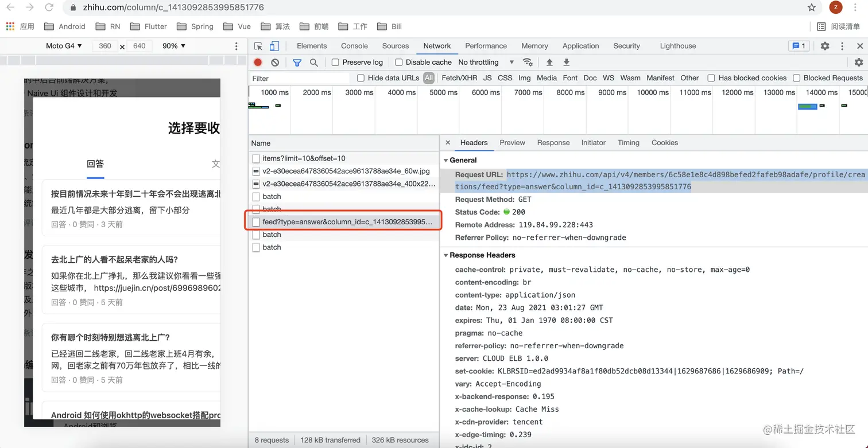Open the Sources tab

[x=396, y=46]
